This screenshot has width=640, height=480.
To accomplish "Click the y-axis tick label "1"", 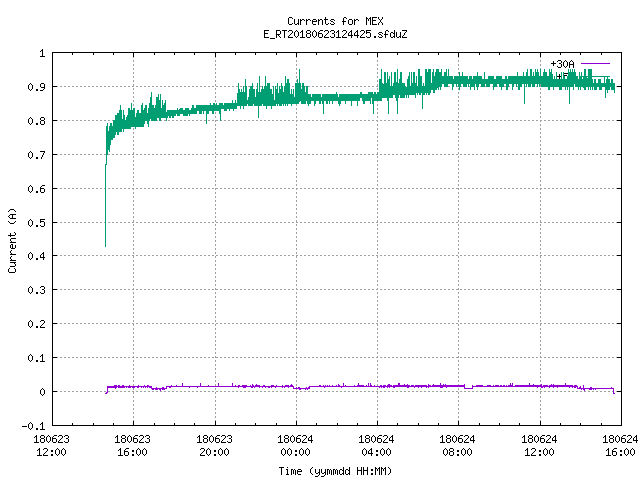I will [42, 53].
